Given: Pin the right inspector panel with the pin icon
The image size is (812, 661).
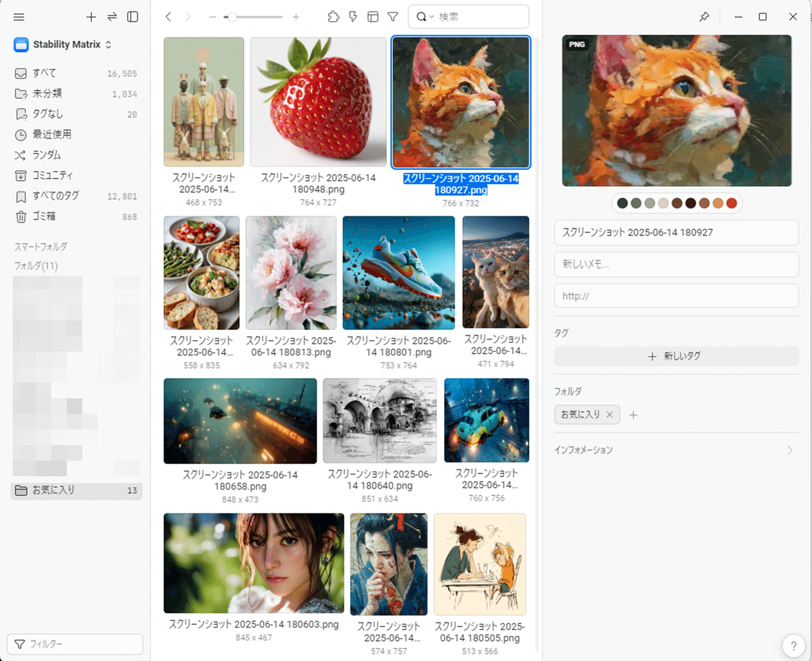Looking at the screenshot, I should (704, 16).
